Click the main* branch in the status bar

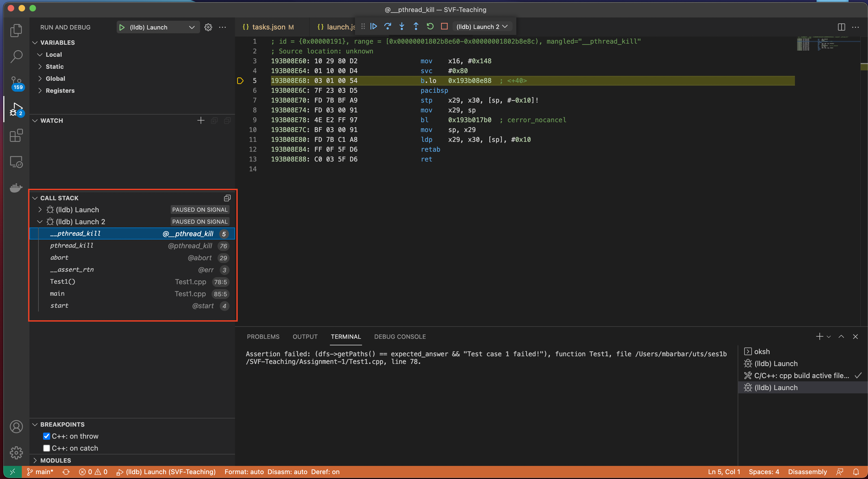coord(40,472)
